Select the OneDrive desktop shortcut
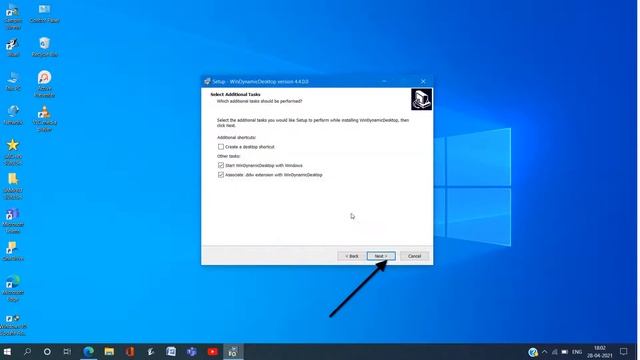Viewport: 640px width, 360px height. (13, 251)
